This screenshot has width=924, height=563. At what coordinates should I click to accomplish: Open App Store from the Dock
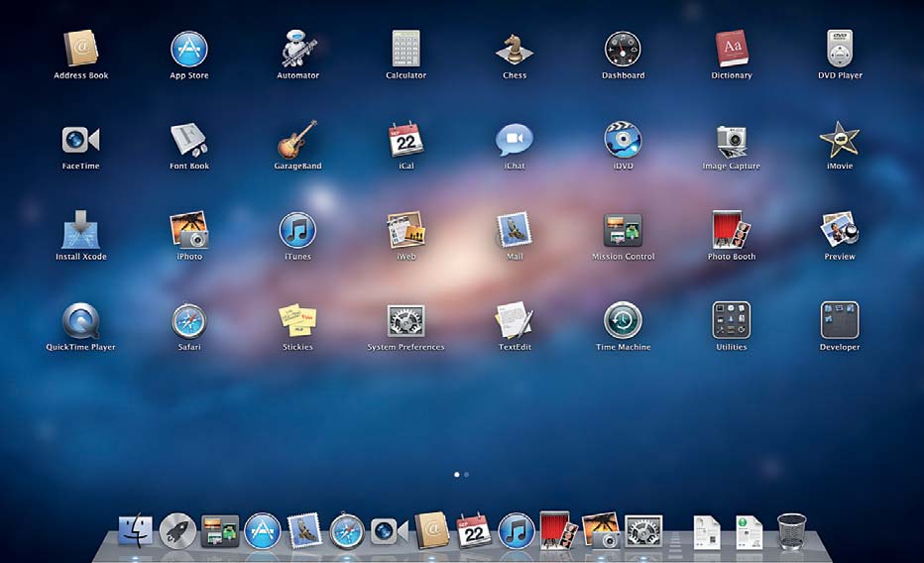(263, 530)
